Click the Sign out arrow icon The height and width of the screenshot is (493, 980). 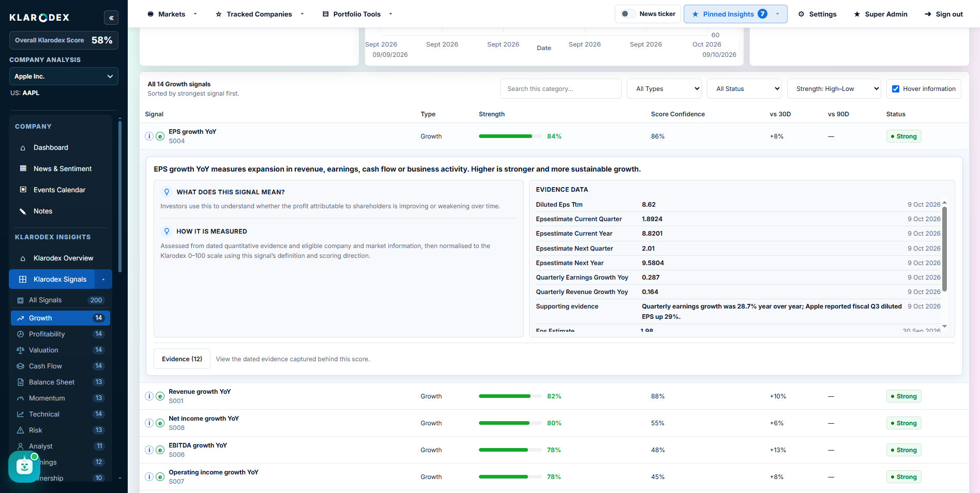[928, 14]
